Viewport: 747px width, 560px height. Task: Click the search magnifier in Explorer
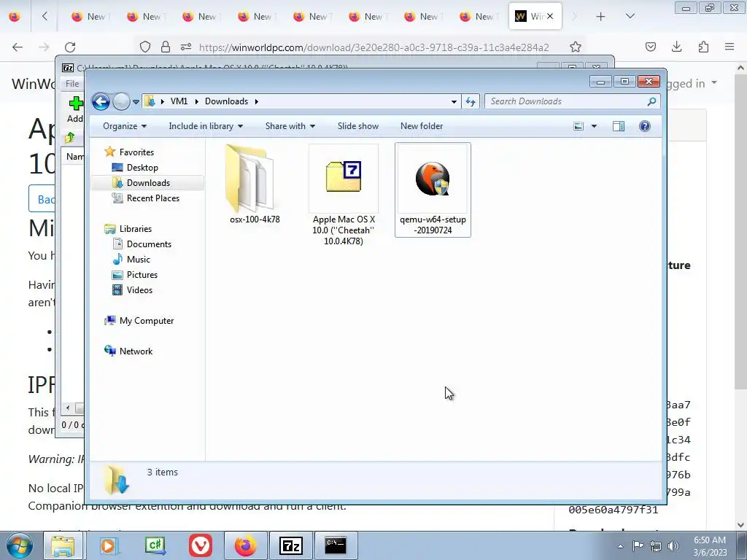pyautogui.click(x=651, y=101)
